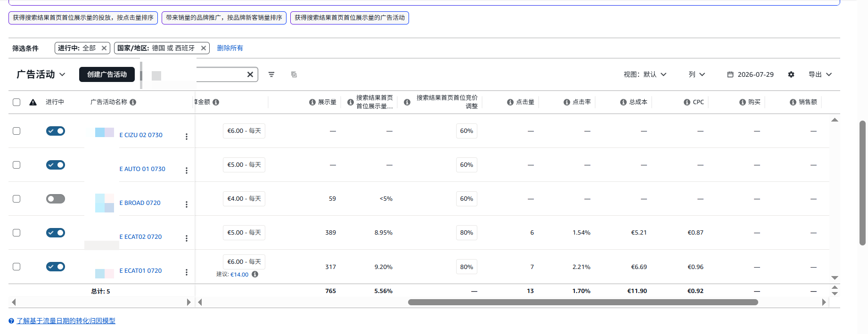Click the 创建广告活动 button

(107, 74)
